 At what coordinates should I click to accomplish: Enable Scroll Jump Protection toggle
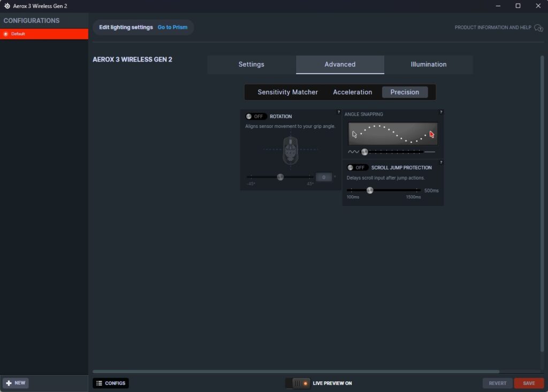click(x=357, y=168)
